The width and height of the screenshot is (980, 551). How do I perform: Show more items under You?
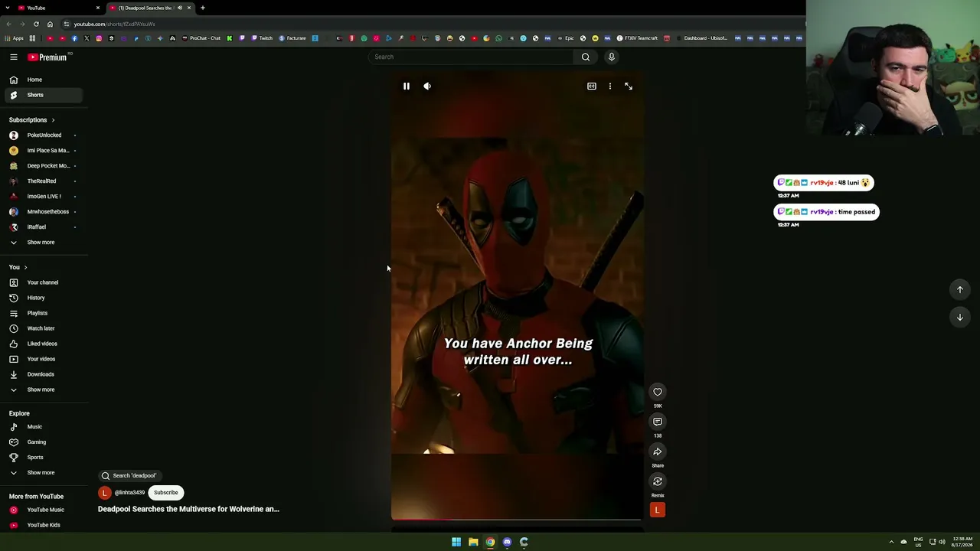coord(44,390)
